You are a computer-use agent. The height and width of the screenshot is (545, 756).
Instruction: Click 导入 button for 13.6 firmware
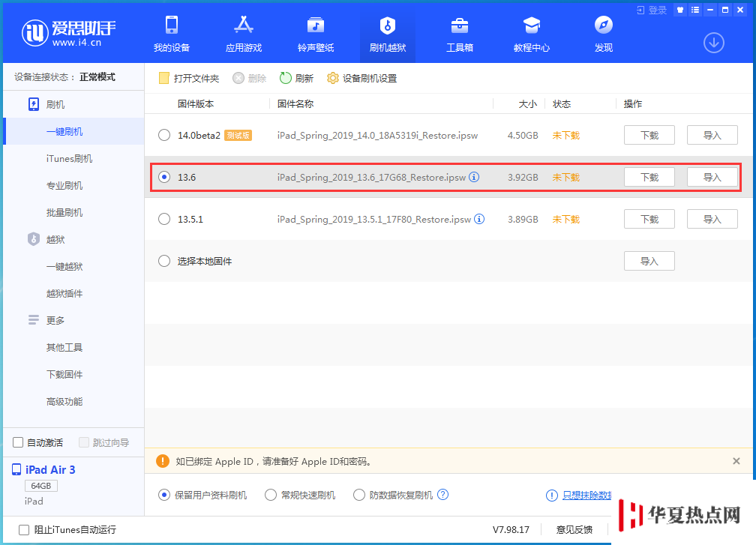[x=712, y=178]
